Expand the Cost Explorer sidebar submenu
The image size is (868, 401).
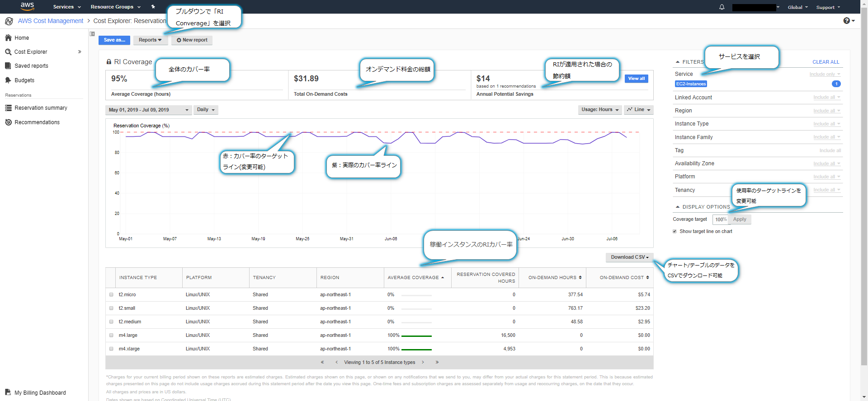pyautogui.click(x=80, y=52)
